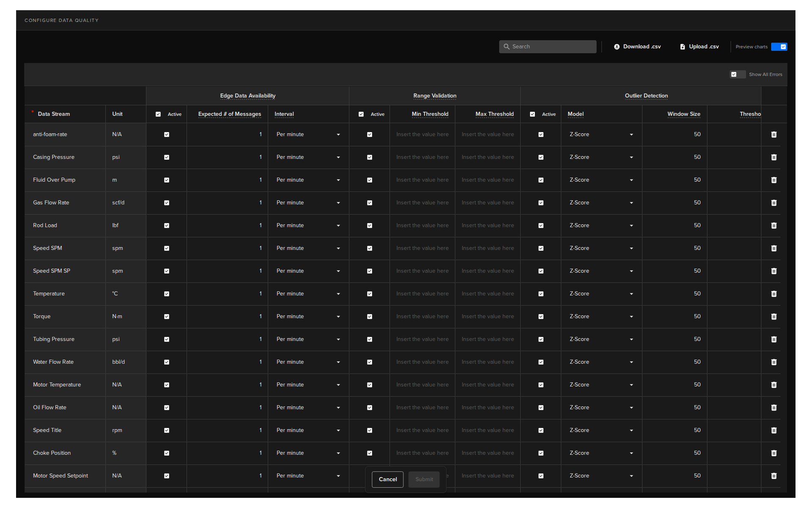Click the Data Stream column header
The width and height of the screenshot is (812, 508).
[54, 114]
